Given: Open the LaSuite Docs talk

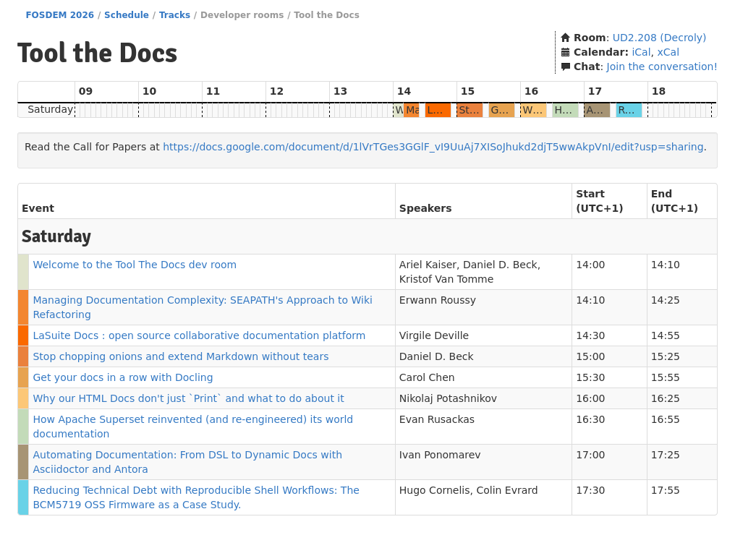Looking at the screenshot, I should pos(199,335).
